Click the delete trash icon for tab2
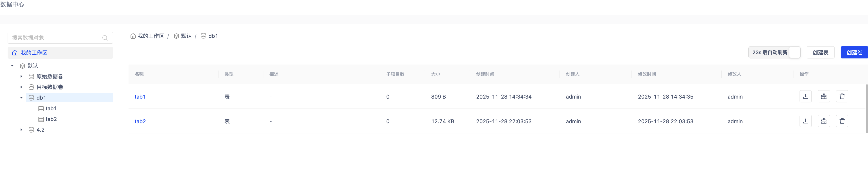This screenshot has width=868, height=187. 842,121
